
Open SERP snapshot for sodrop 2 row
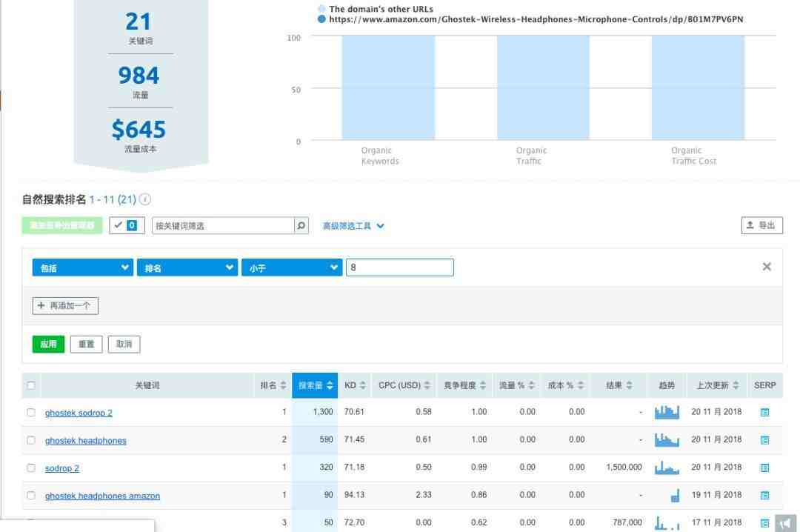coord(764,468)
